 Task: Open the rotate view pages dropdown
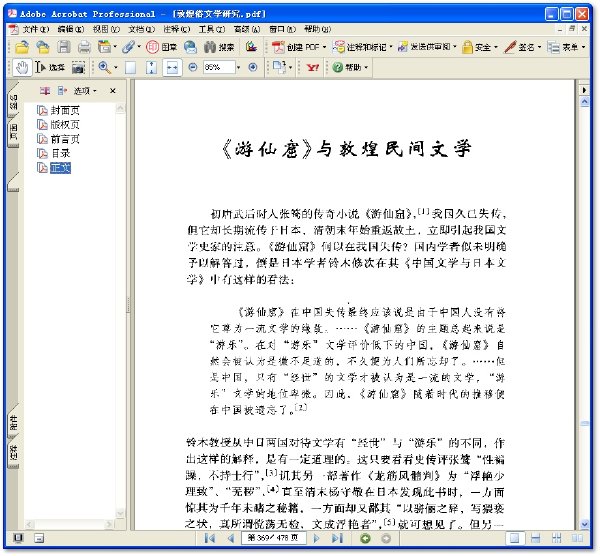(290, 68)
